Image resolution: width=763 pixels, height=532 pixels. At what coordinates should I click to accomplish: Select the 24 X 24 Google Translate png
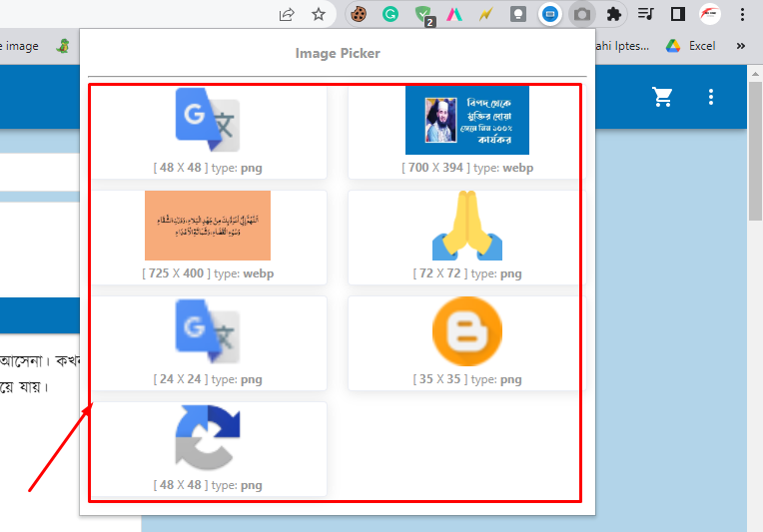point(208,331)
